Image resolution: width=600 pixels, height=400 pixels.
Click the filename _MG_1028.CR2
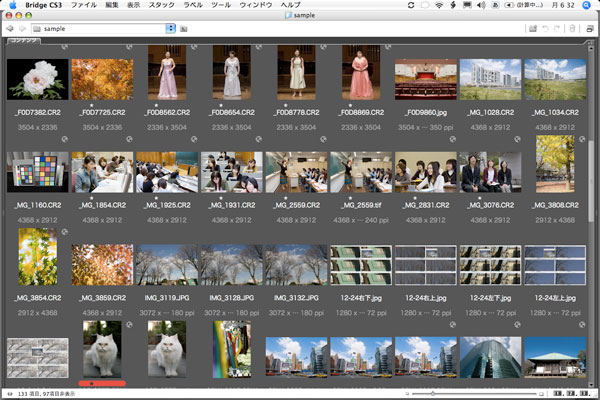click(x=491, y=112)
